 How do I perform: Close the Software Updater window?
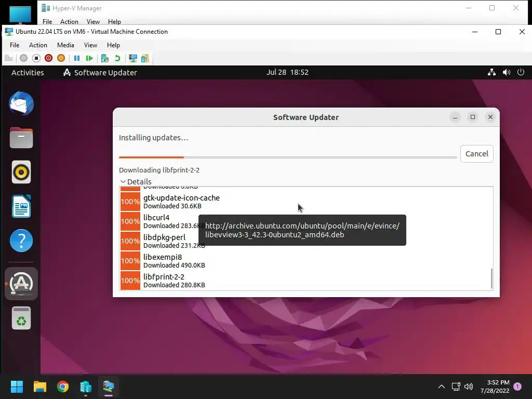(490, 117)
